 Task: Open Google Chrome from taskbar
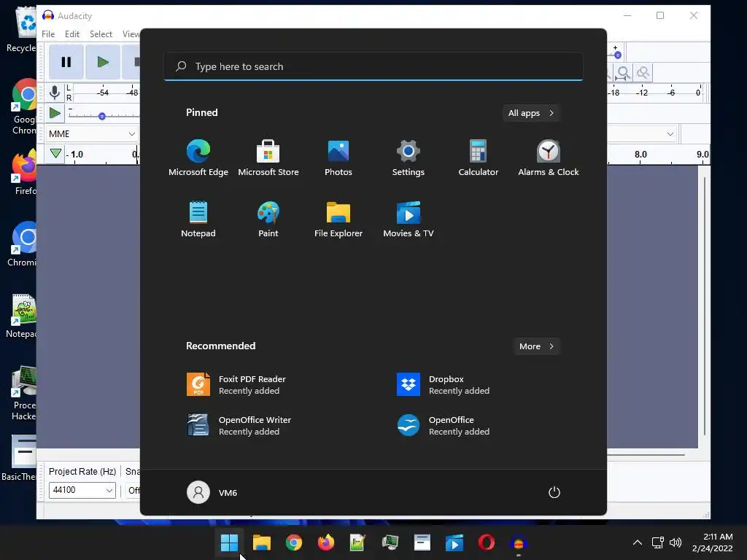294,542
